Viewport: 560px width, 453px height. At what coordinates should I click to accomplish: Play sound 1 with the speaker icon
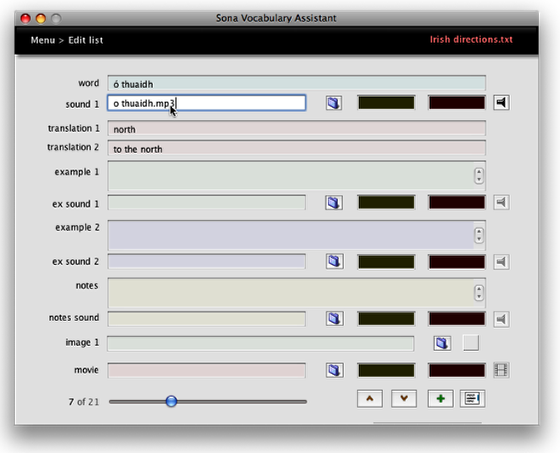click(501, 103)
